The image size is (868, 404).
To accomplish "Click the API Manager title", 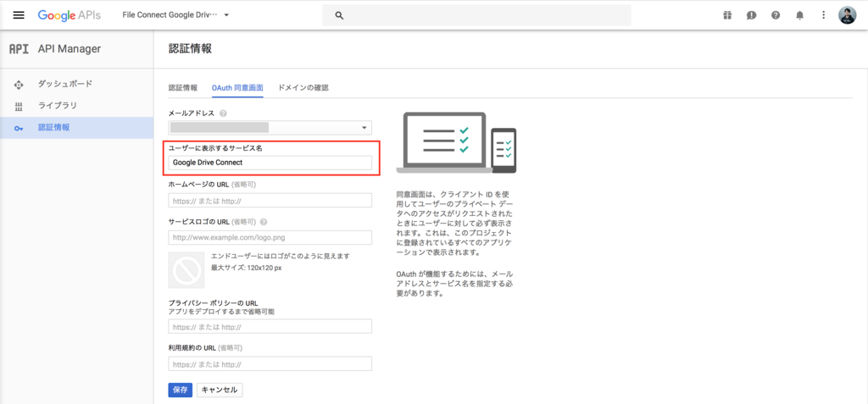I will pyautogui.click(x=70, y=49).
